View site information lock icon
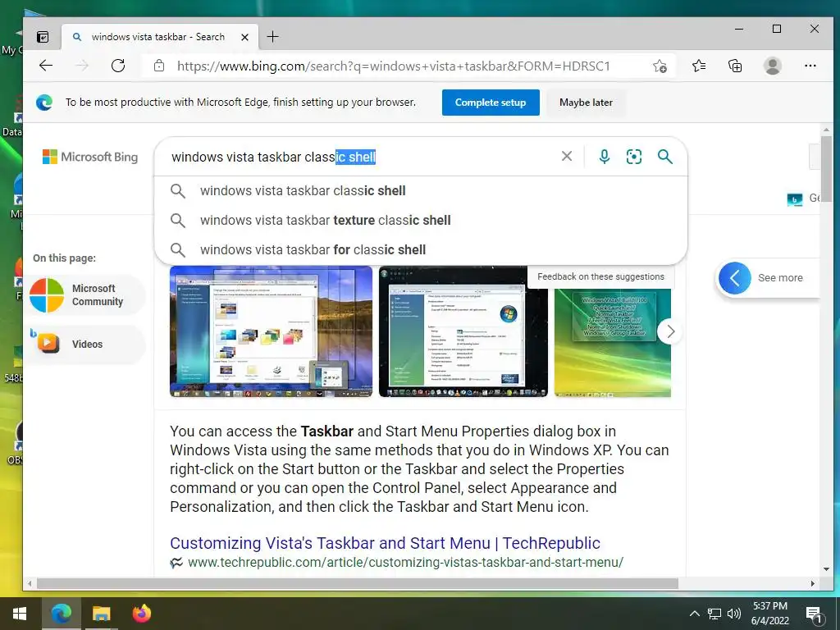 coord(159,66)
